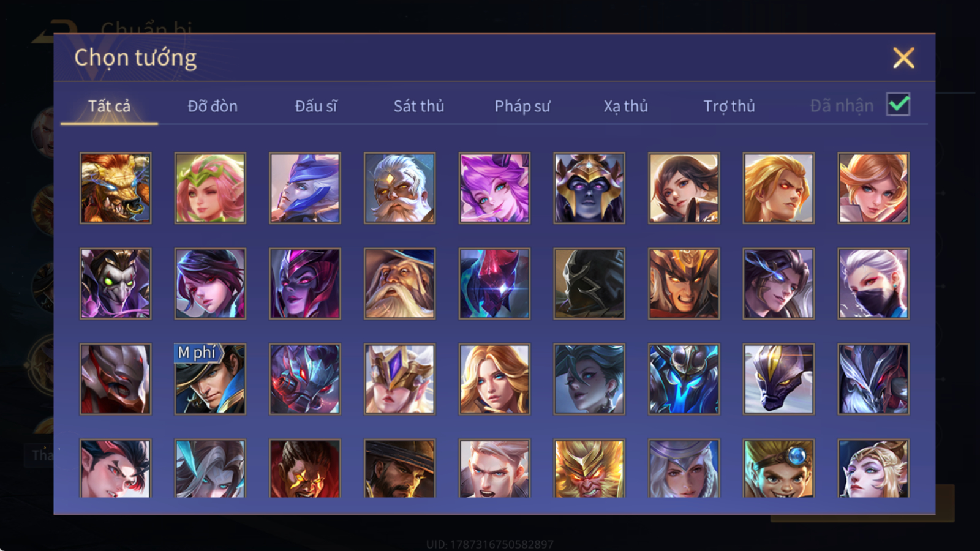980x551 pixels.
Task: Select the black dark-helmet knight hero
Action: click(589, 283)
